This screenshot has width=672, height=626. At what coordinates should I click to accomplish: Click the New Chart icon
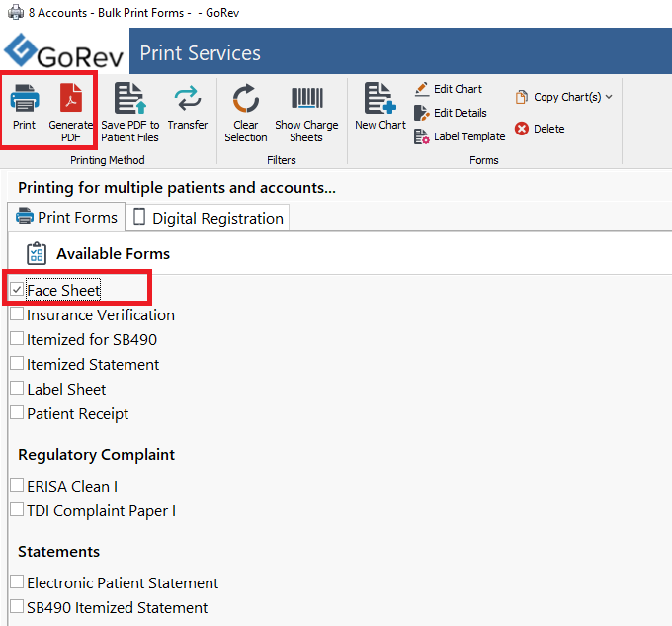tap(379, 98)
